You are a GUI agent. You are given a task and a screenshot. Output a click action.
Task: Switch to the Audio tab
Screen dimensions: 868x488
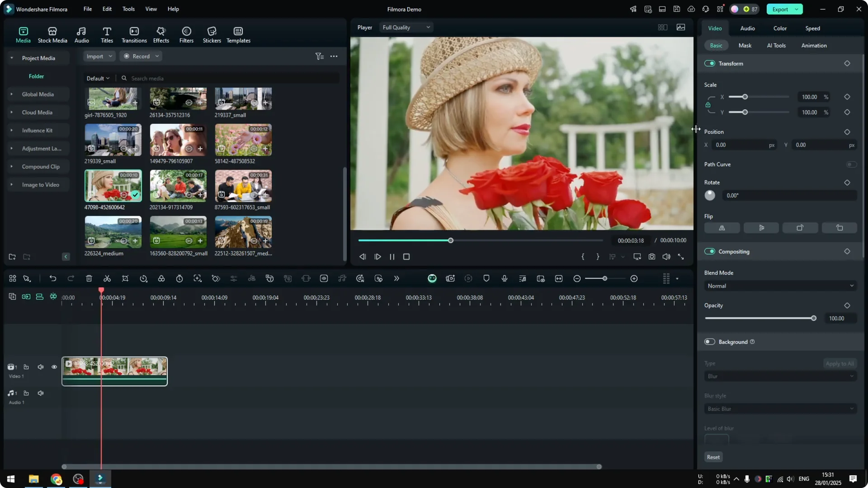(747, 28)
